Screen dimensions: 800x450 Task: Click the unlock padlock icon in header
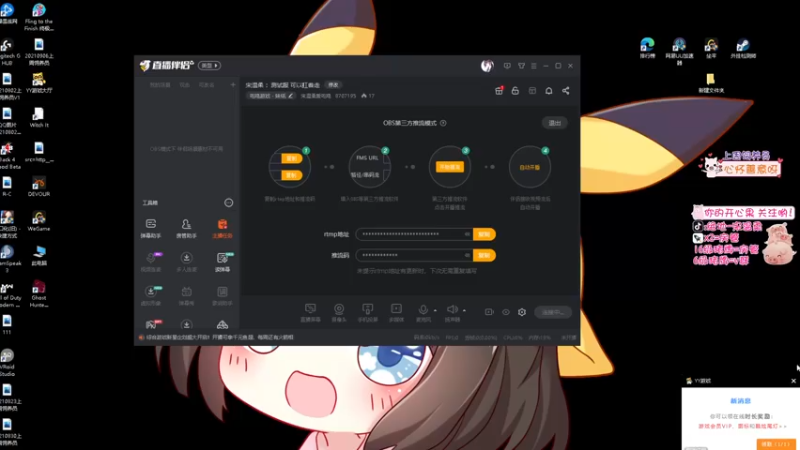(515, 91)
